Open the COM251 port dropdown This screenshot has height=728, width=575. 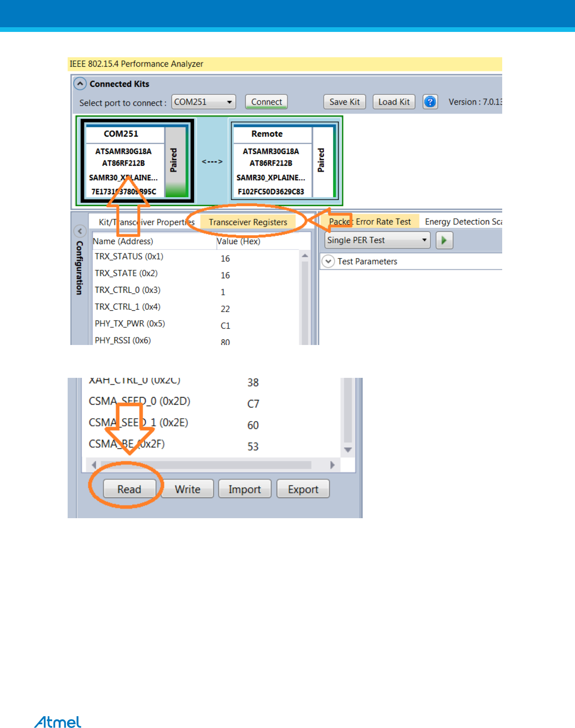[x=203, y=102]
